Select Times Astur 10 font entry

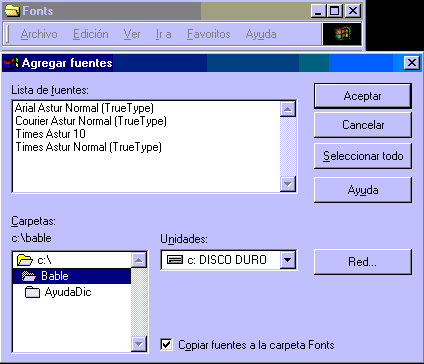click(x=50, y=134)
